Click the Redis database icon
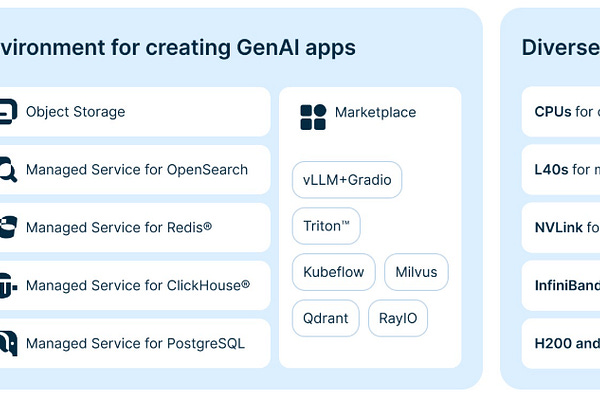600x400 pixels. (8, 227)
